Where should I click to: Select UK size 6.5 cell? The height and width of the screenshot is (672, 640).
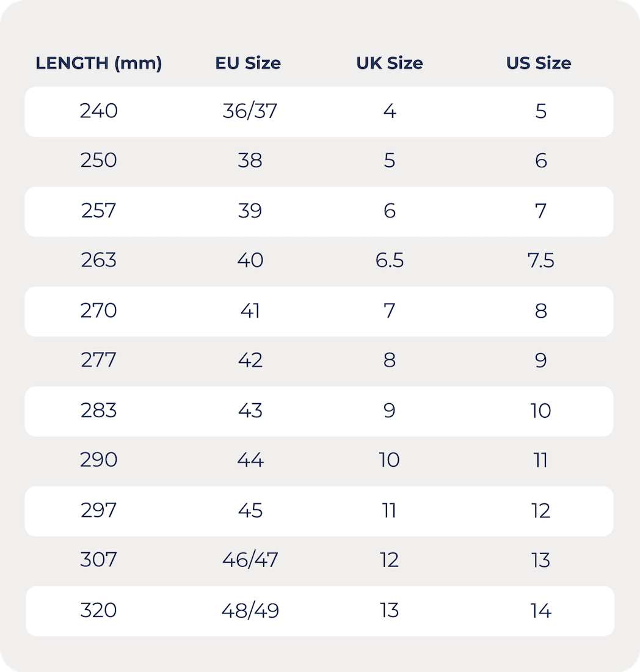(x=390, y=261)
